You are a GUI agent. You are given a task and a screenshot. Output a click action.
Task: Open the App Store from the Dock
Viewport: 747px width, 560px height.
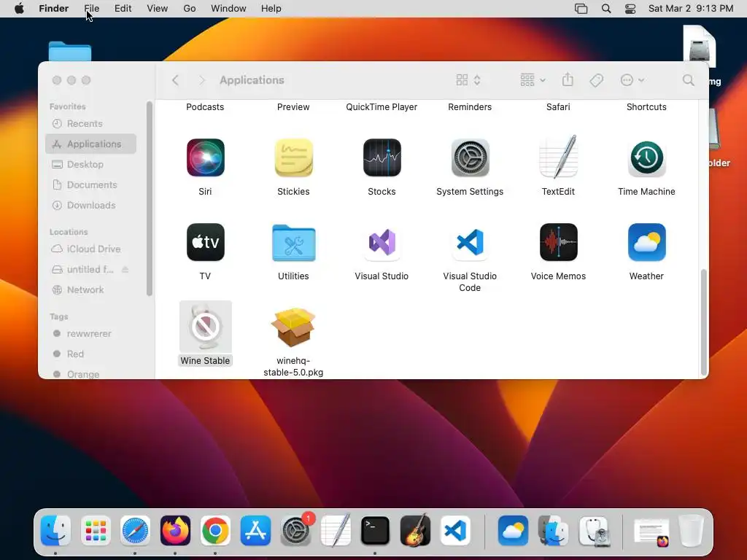pyautogui.click(x=255, y=531)
